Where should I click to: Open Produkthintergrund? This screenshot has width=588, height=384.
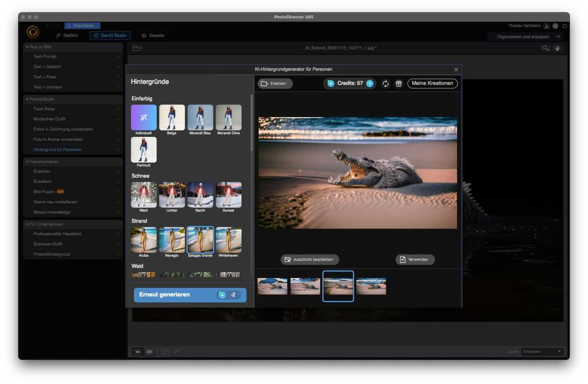73,255
